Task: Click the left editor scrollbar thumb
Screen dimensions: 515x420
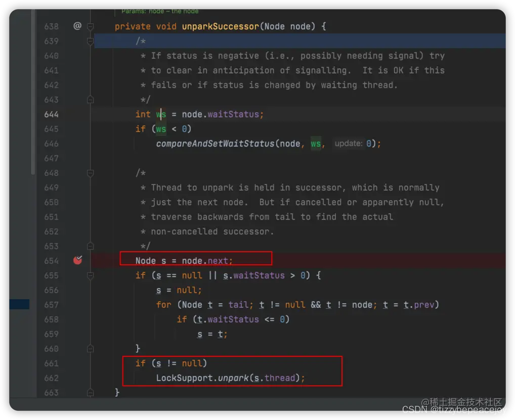Action: 33,92
